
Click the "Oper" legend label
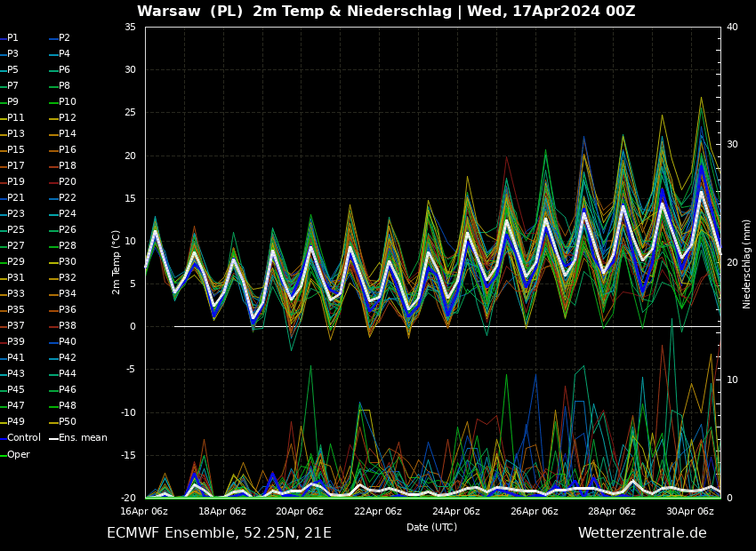(19, 455)
